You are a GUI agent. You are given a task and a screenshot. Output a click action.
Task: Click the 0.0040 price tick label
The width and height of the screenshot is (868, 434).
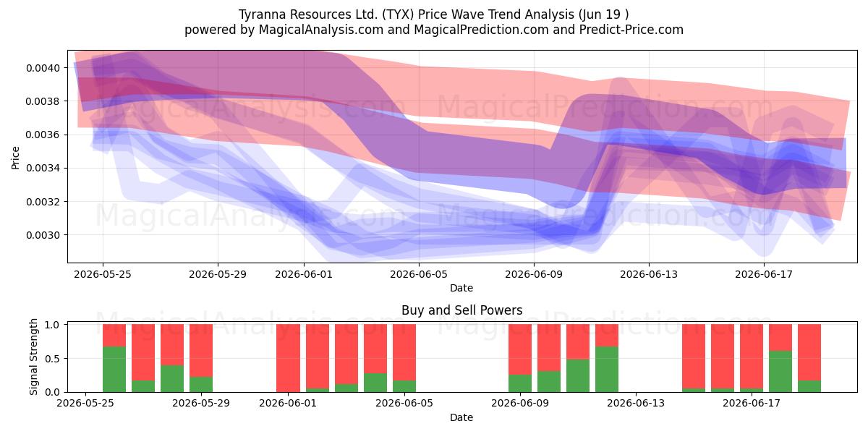click(45, 68)
